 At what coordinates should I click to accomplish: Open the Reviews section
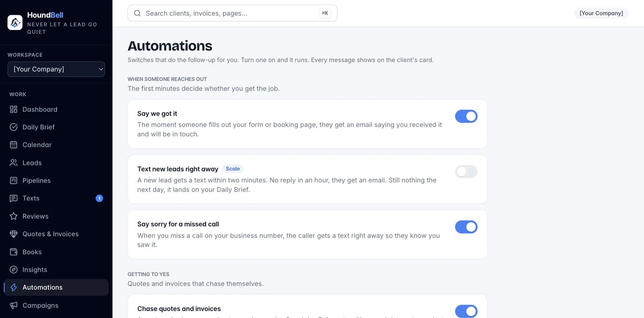(56, 216)
